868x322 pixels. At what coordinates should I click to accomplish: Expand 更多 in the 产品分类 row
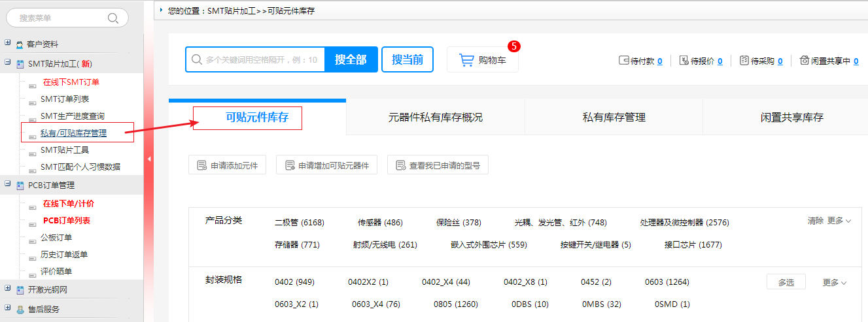point(839,221)
